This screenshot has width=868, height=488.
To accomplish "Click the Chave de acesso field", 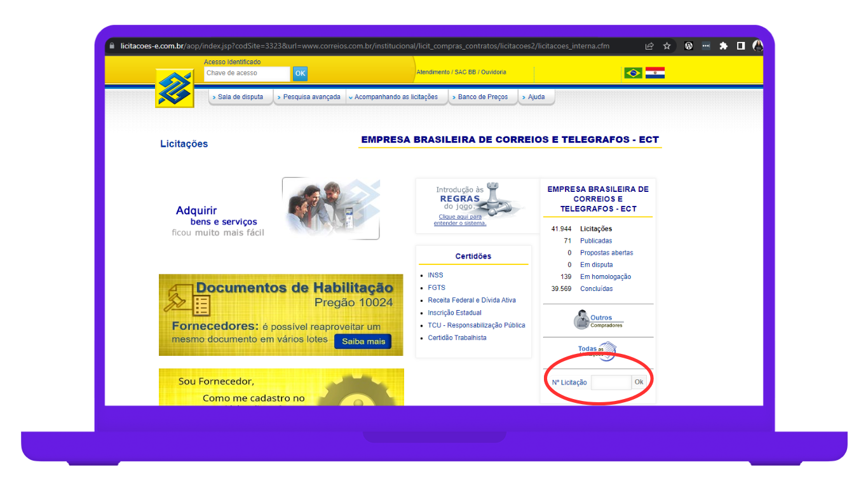I will [247, 74].
